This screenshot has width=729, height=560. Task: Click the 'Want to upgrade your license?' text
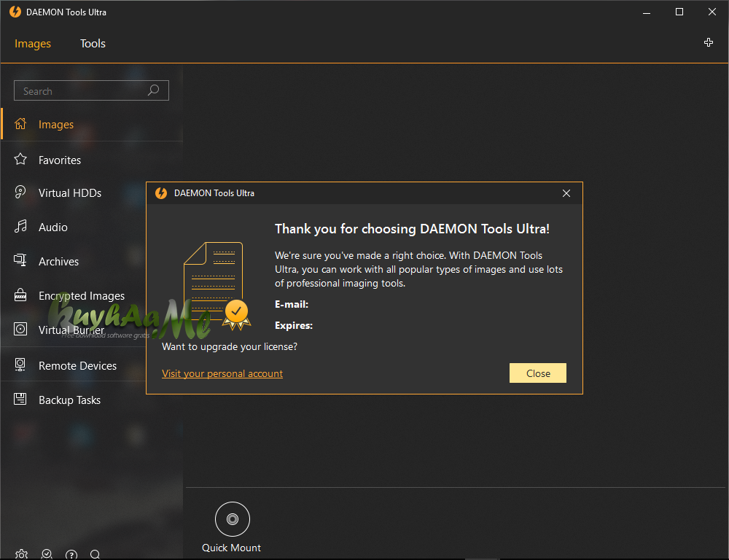[x=230, y=346]
